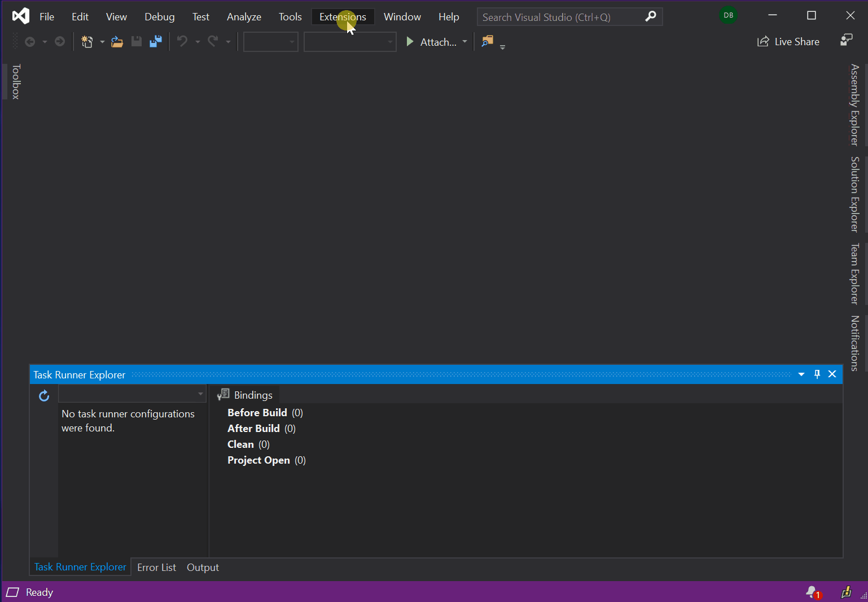Viewport: 868px width, 602px height.
Task: Navigate backward using the back arrow icon
Action: (x=30, y=42)
